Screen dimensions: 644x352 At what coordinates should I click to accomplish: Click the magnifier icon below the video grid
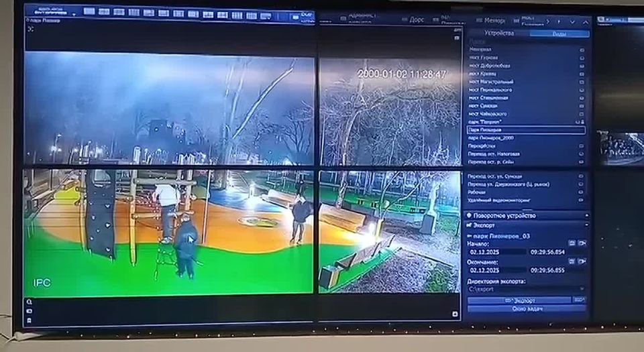[x=30, y=302]
